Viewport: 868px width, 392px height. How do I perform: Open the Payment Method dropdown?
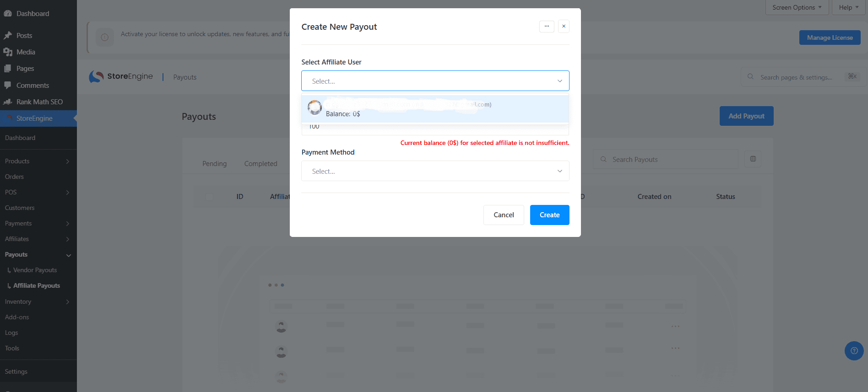pos(435,171)
